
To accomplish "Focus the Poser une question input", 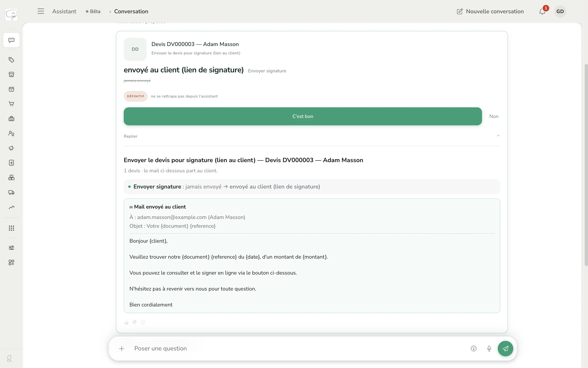I will [x=299, y=349].
